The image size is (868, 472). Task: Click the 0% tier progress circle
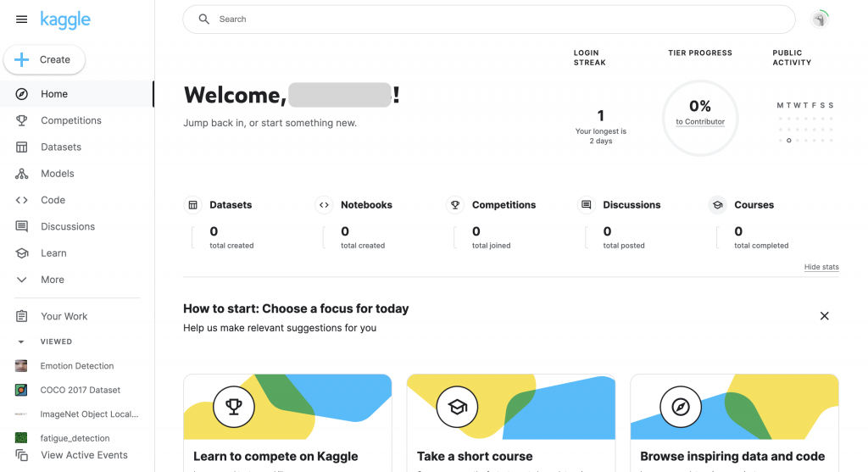pyautogui.click(x=700, y=118)
